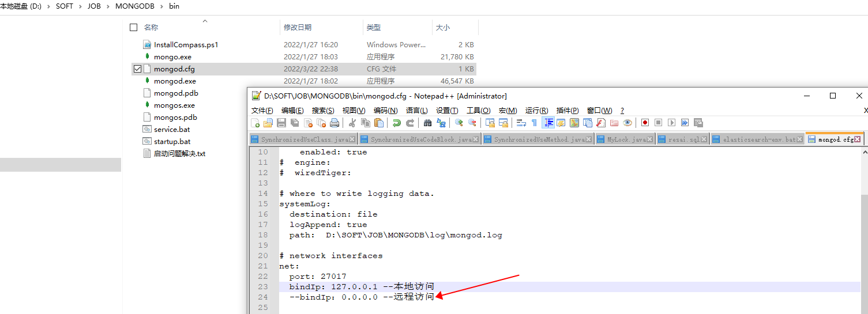This screenshot has height=314, width=868.
Task: Play back the recorded macro icon
Action: [x=672, y=123]
